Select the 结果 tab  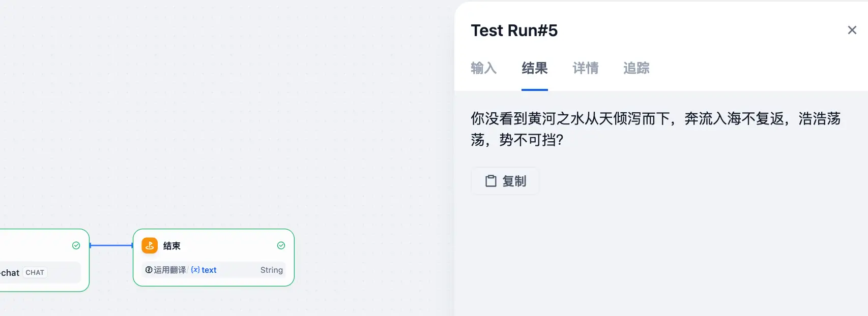pos(534,68)
